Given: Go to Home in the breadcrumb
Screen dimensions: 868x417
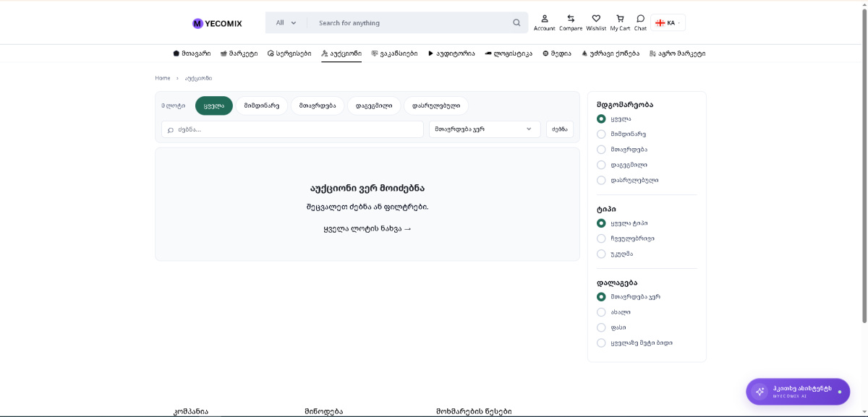Looking at the screenshot, I should point(163,78).
